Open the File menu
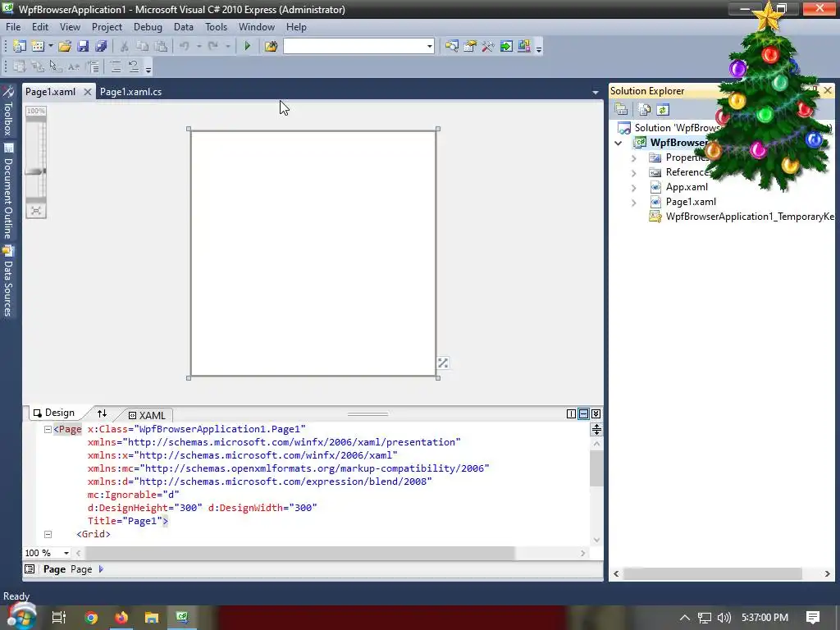The width and height of the screenshot is (840, 630). tap(13, 27)
